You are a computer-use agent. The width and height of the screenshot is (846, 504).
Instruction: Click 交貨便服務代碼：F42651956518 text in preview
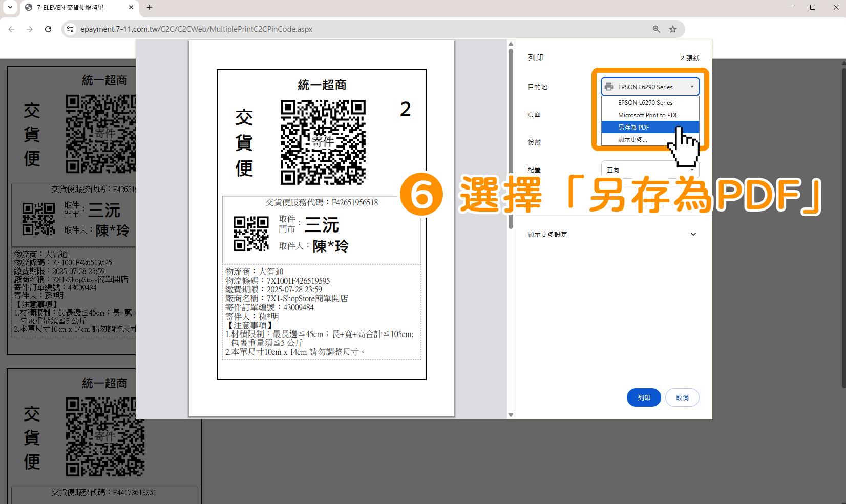(322, 203)
